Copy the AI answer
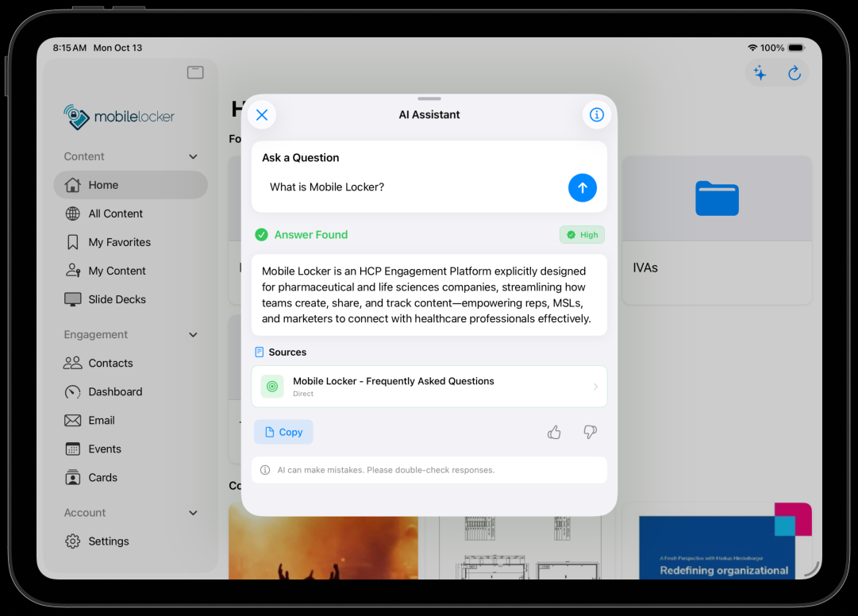Screen dimensions: 858x616 click(283, 432)
